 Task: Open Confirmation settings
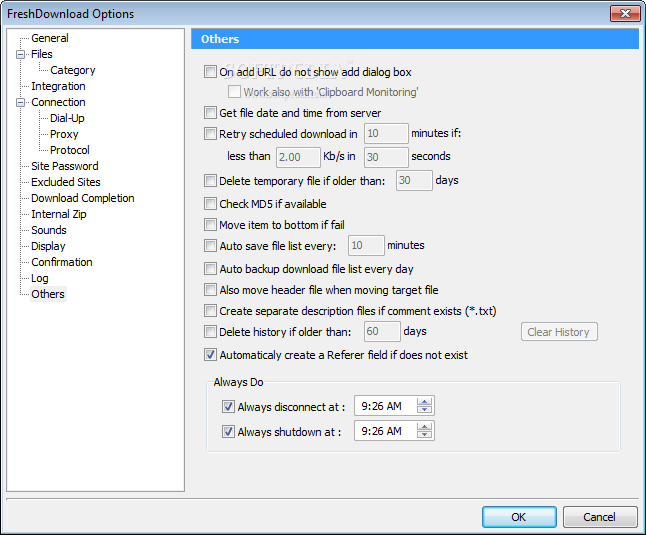pyautogui.click(x=61, y=263)
